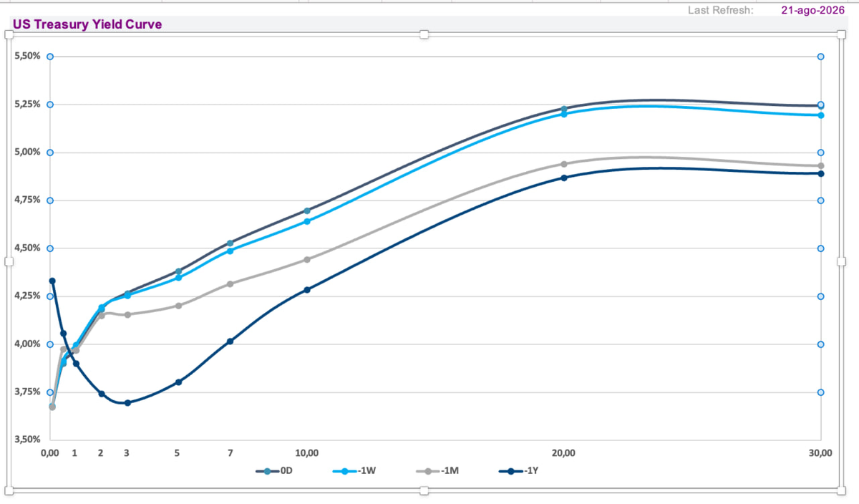Viewport: 859px width, 504px height.
Task: Click the chart's left middle resize handle
Action: [x=9, y=262]
